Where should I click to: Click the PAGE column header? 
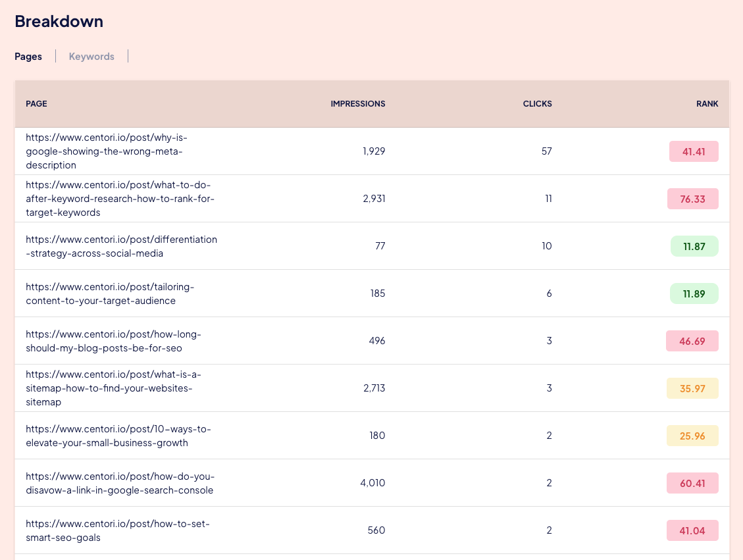36,104
